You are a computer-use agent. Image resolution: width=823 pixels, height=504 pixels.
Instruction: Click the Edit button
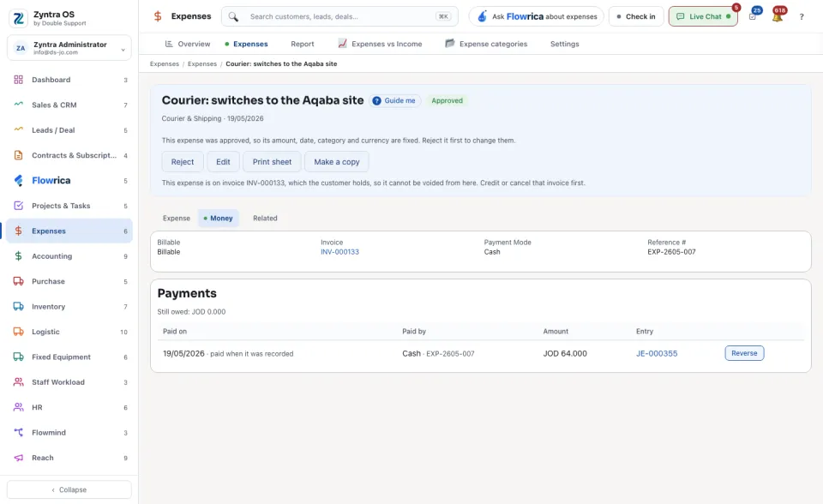223,162
